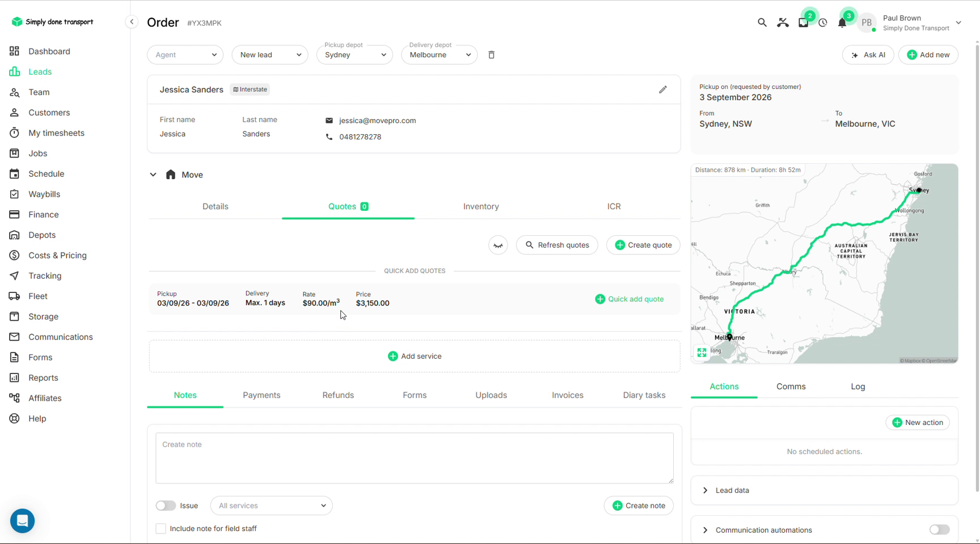Click the Ask AI button

point(868,55)
